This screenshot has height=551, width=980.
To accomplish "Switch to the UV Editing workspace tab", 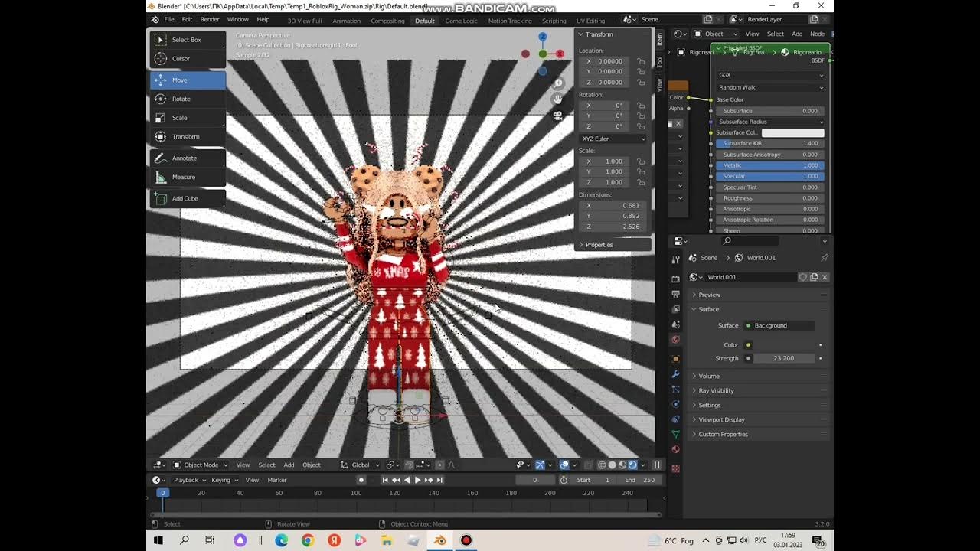I will (x=590, y=21).
